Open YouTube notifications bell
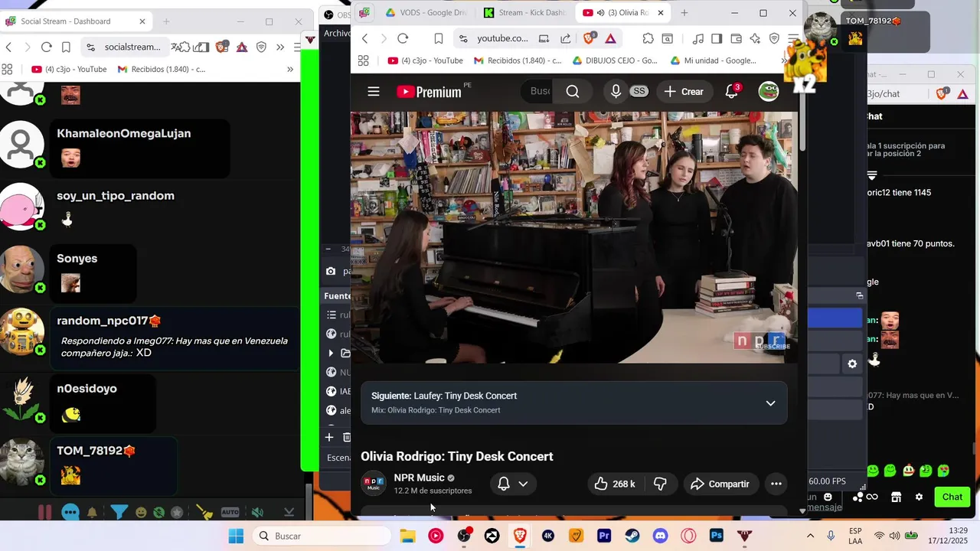The height and width of the screenshot is (551, 980). (732, 92)
